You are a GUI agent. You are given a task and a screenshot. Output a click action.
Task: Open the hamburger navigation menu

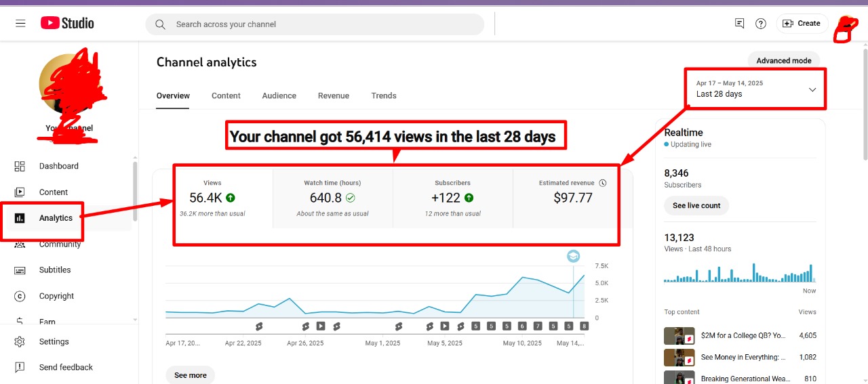click(x=20, y=24)
